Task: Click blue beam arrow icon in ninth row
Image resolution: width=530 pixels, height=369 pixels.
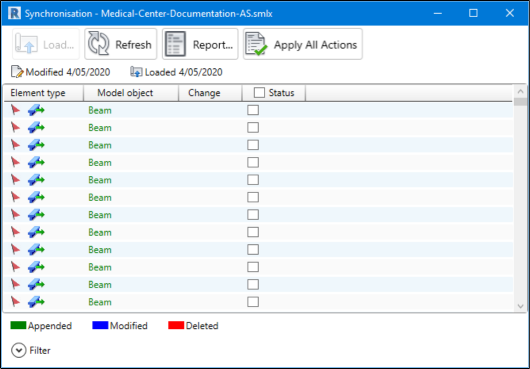Action: pyautogui.click(x=36, y=250)
